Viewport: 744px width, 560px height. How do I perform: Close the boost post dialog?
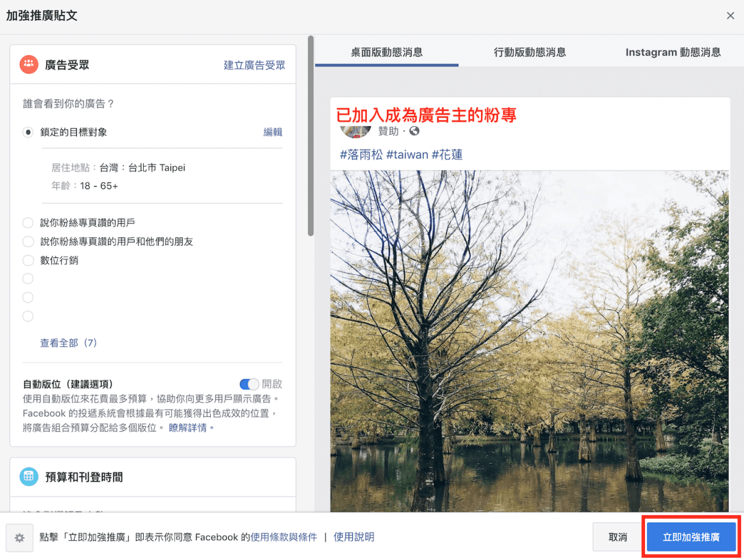(x=730, y=16)
